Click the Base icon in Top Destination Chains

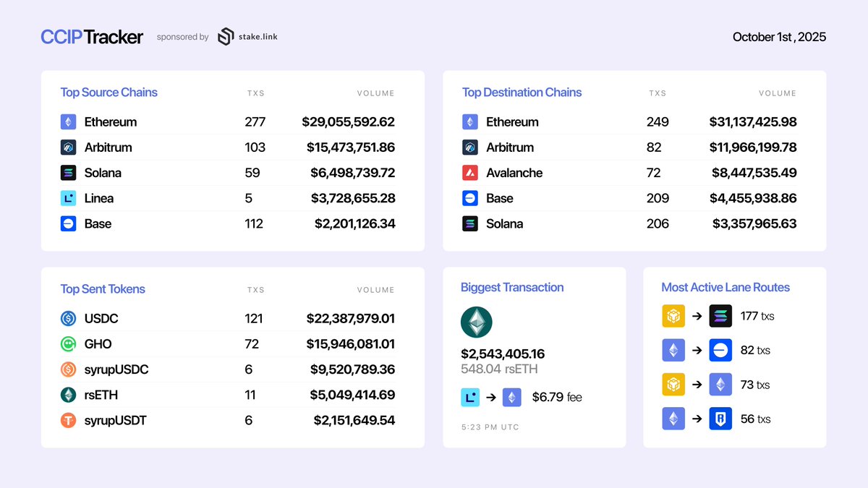click(470, 198)
